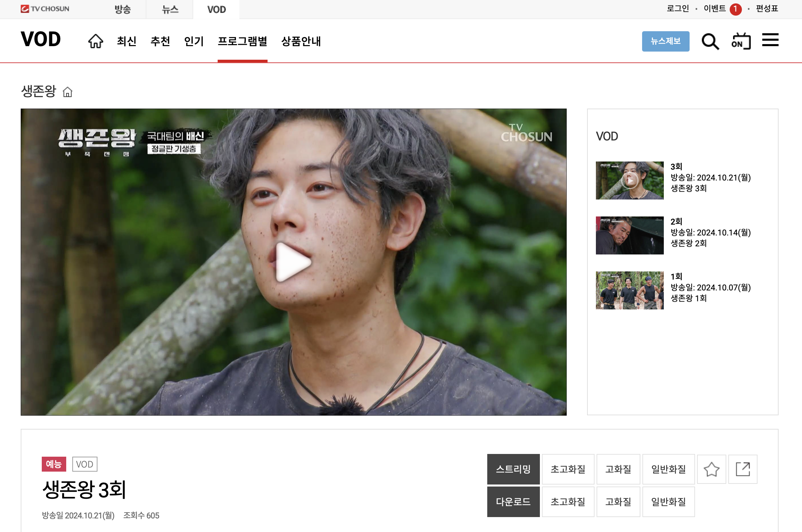Open the 편성표 schedule
The height and width of the screenshot is (532, 802).
click(766, 8)
